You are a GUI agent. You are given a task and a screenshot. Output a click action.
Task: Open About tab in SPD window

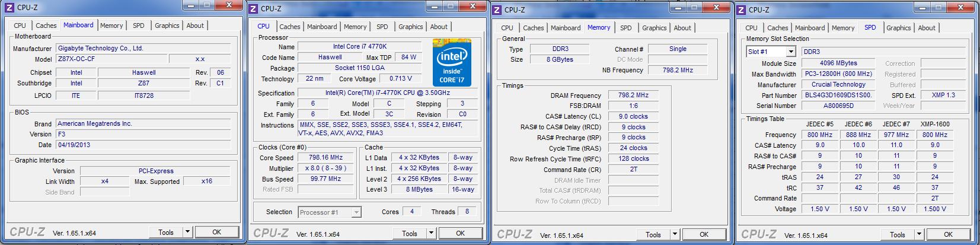point(927,28)
